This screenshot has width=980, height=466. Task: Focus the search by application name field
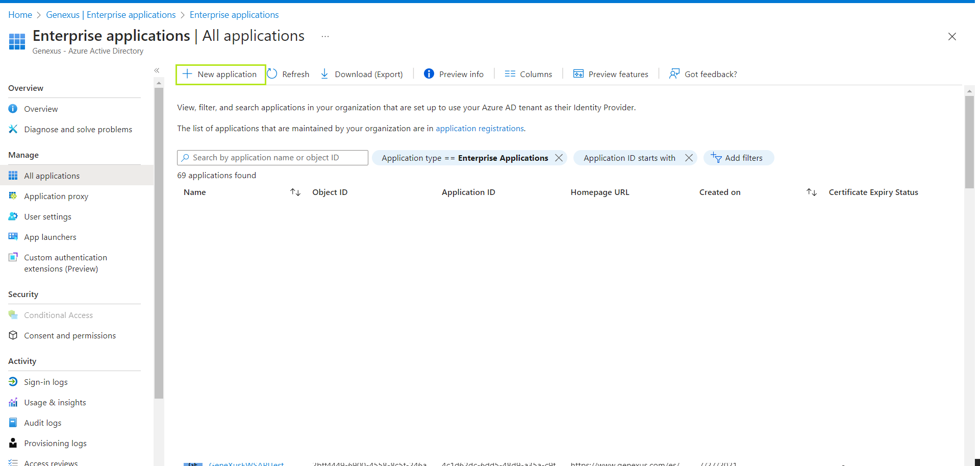(272, 158)
